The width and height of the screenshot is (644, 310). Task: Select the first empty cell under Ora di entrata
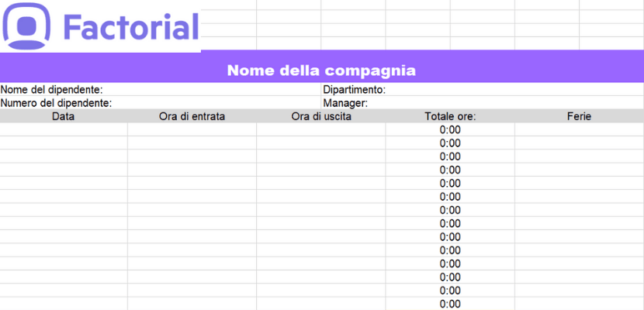[x=192, y=129]
